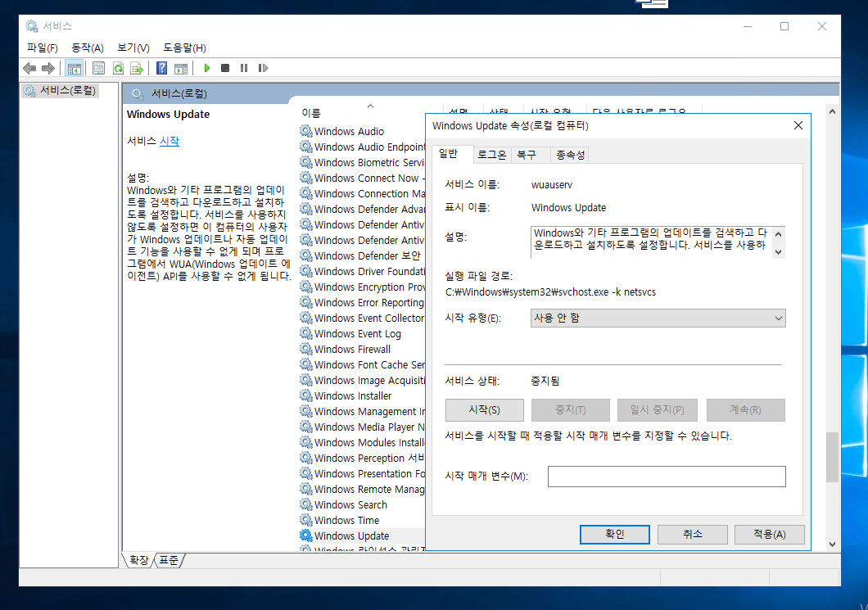Switch to 확장 view tab at bottom
The width and height of the screenshot is (868, 610).
pos(138,560)
